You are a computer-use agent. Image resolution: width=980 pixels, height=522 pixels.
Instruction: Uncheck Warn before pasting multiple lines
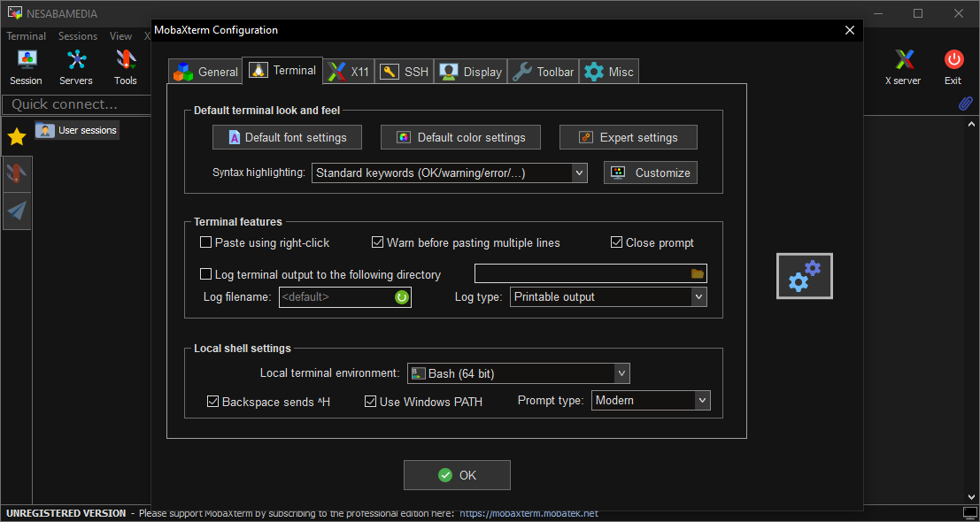(378, 242)
